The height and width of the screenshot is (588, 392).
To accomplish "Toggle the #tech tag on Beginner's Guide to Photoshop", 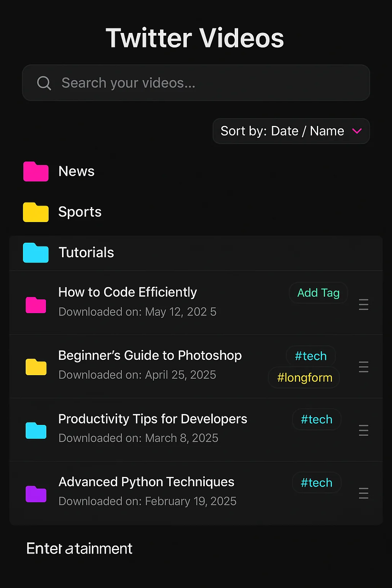I will (x=310, y=356).
